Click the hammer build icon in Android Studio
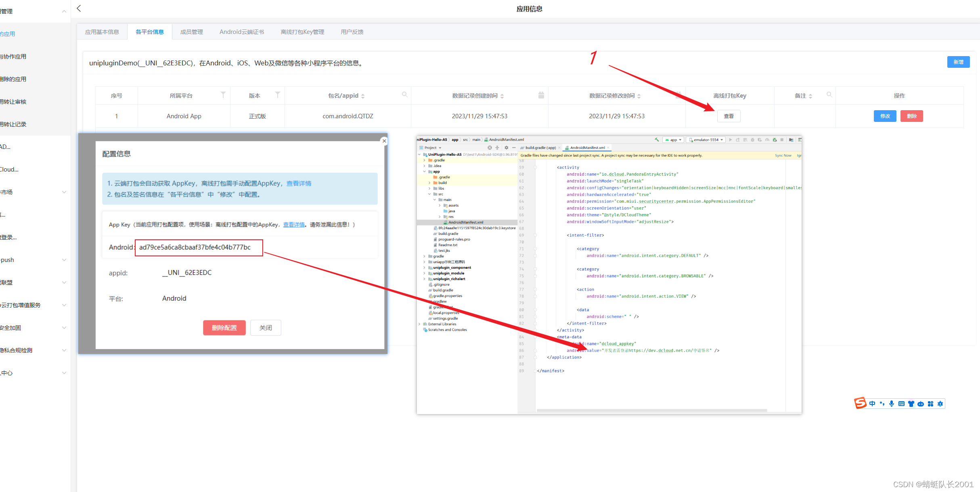The height and width of the screenshot is (492, 980). point(657,140)
